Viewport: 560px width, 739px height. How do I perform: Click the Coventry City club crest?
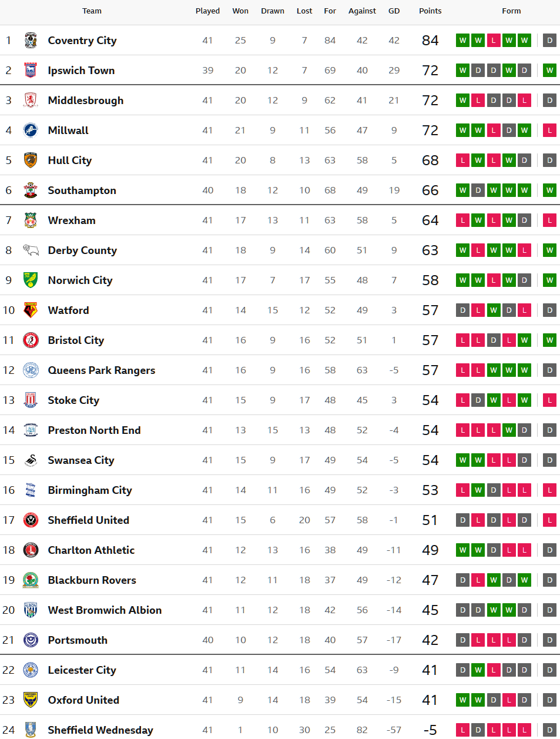point(31,41)
